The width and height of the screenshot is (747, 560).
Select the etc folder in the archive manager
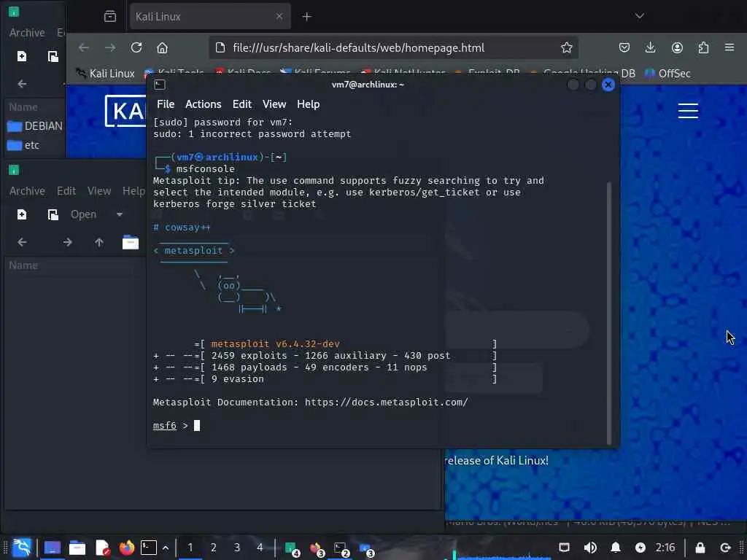(x=23, y=145)
